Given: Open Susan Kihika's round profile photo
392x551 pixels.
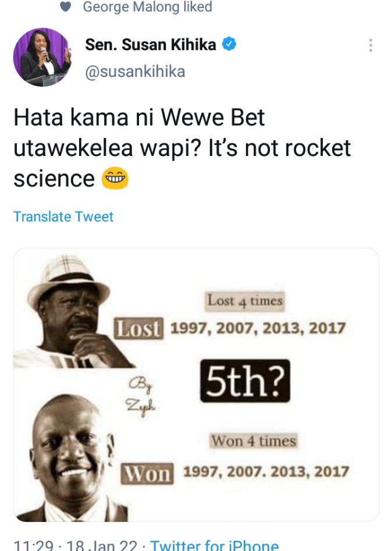Looking at the screenshot, I should 42,57.
